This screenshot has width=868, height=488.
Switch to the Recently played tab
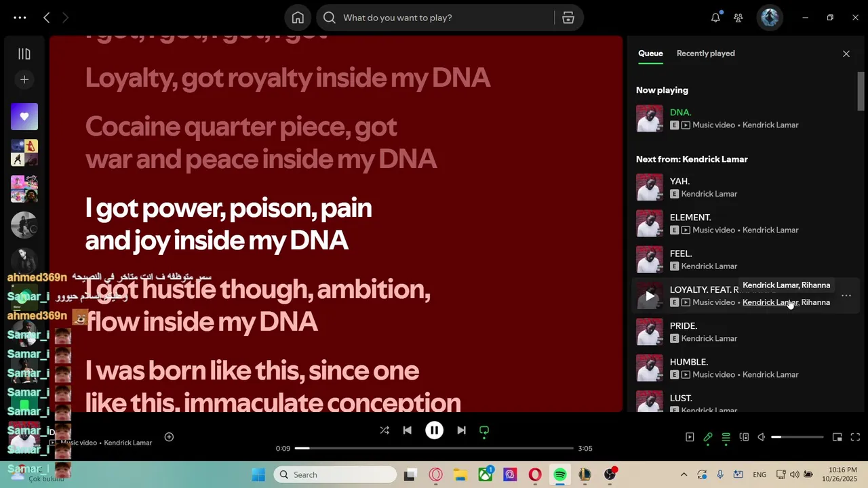click(705, 54)
